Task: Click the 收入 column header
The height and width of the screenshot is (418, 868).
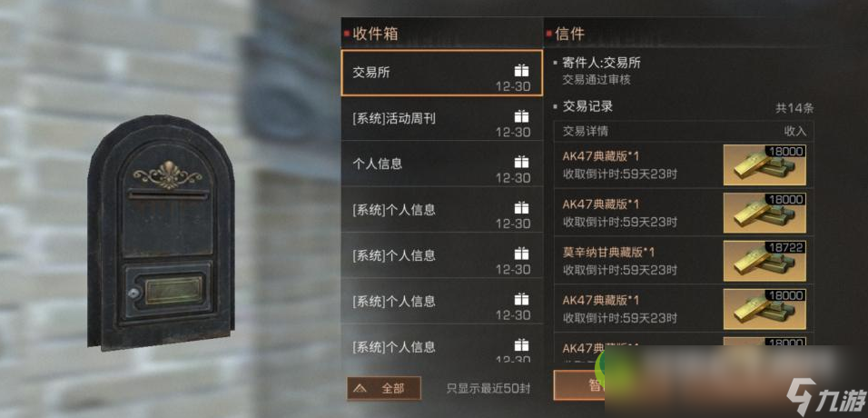Action: pyautogui.click(x=795, y=132)
